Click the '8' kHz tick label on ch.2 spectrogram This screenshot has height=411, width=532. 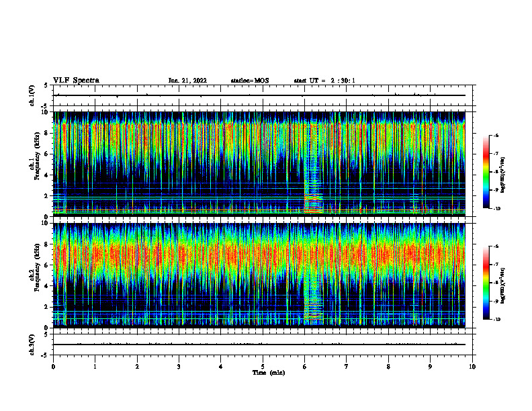[x=46, y=244]
